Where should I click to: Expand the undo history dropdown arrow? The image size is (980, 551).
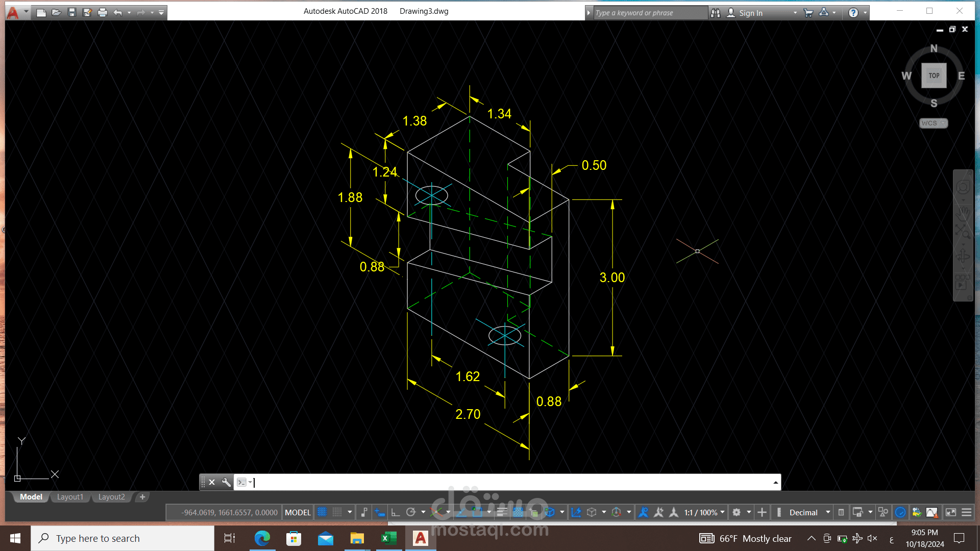(129, 13)
